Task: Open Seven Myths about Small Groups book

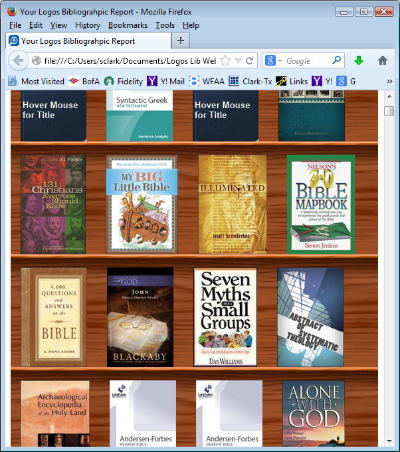Action: 225,317
